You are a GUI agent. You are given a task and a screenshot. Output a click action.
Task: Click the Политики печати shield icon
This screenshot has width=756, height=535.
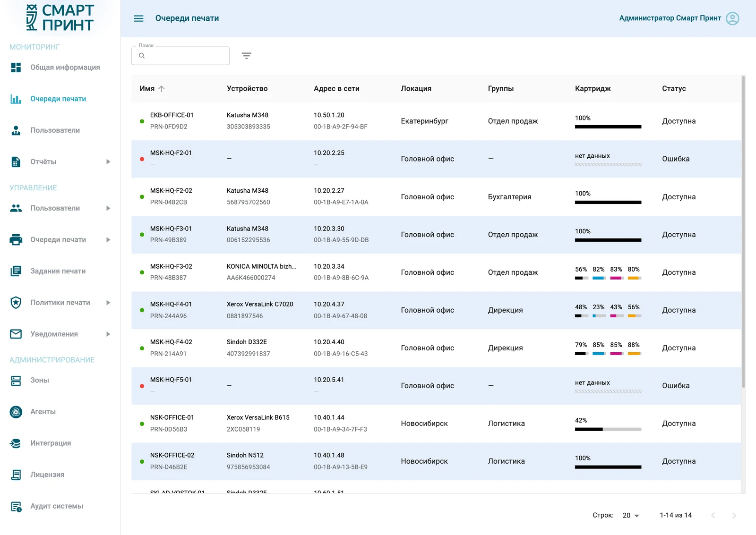click(x=16, y=303)
